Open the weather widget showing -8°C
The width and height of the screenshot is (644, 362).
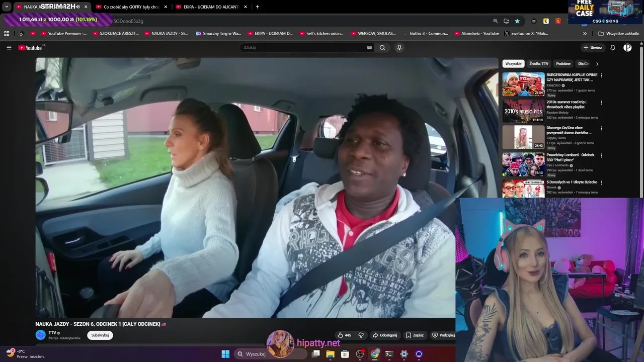[x=26, y=354]
